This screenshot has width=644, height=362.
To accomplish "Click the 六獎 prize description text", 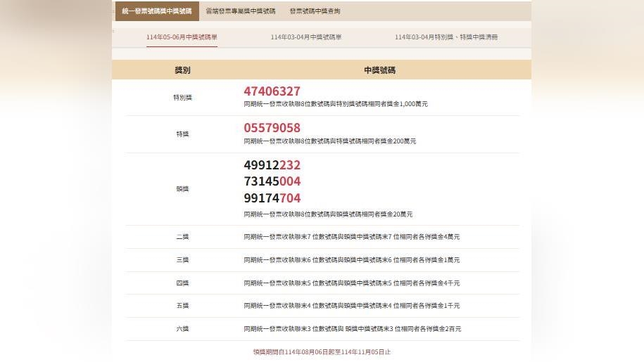I will [x=352, y=329].
